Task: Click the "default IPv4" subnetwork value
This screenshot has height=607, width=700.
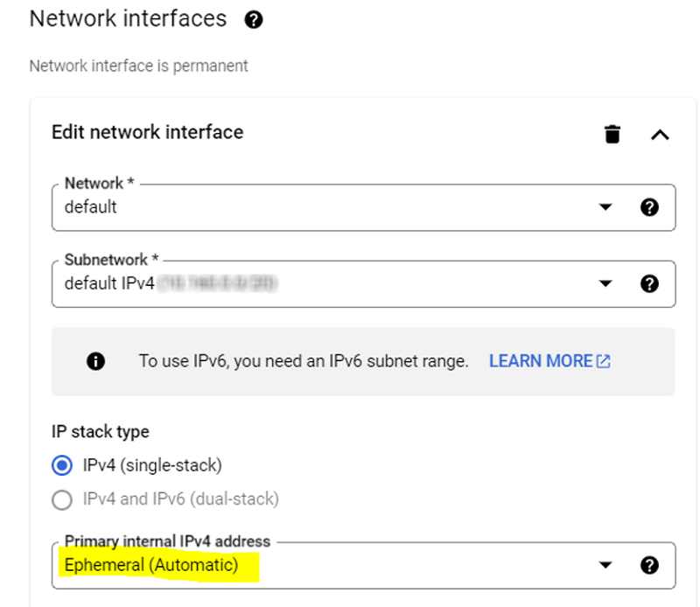Action: [109, 283]
